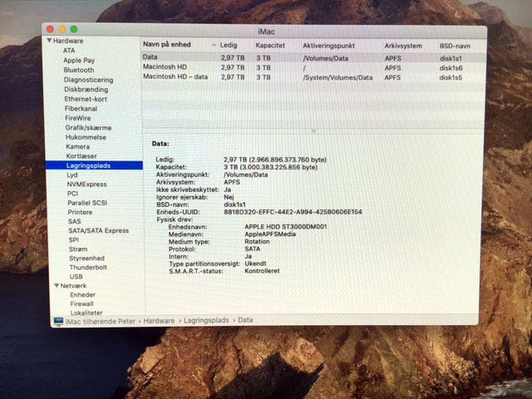This screenshot has height=399, width=532.
Task: Click the Enheds-UUID value text
Action: coord(293,212)
